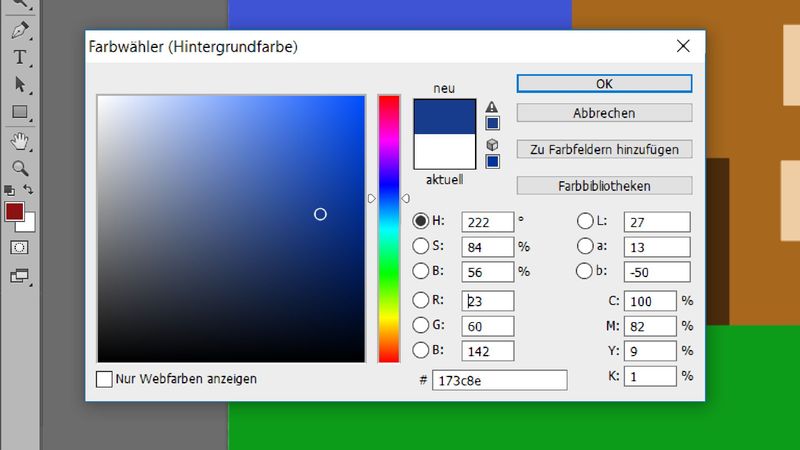Click 'Zu Farbfeldern hinzufügen' button
The width and height of the screenshot is (800, 450).
[604, 149]
